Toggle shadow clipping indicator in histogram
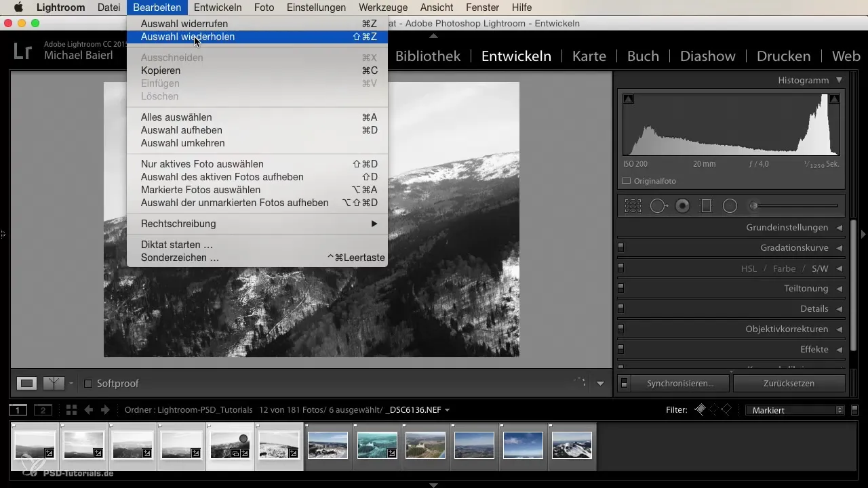This screenshot has height=488, width=868. [x=628, y=99]
